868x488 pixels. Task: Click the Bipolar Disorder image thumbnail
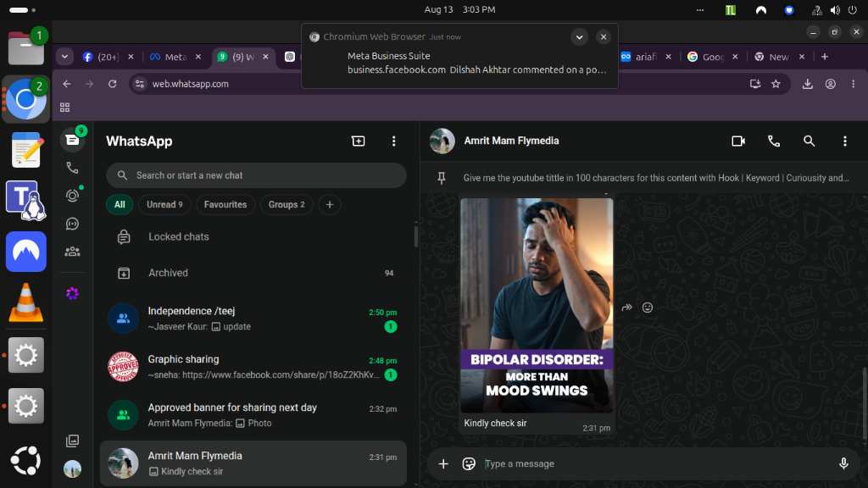click(x=537, y=305)
